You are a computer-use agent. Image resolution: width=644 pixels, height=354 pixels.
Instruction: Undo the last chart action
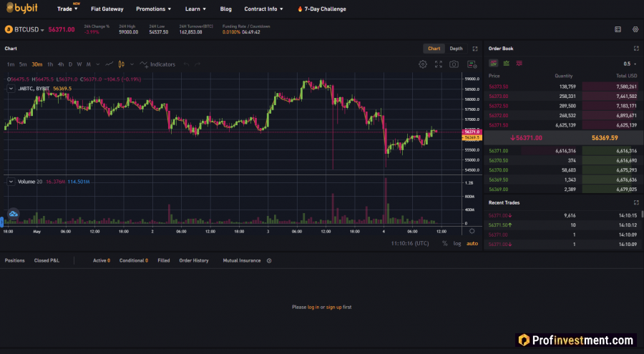[187, 64]
